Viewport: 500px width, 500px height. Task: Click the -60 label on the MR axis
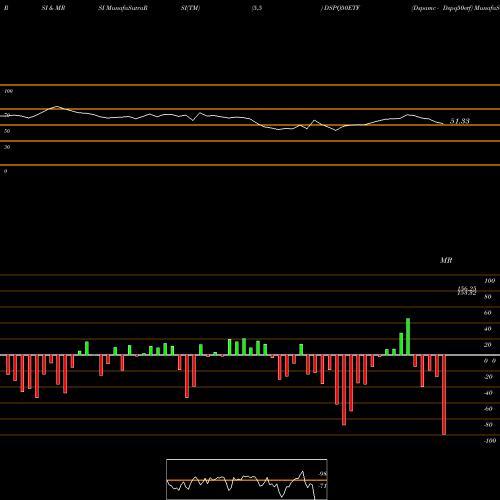point(488,409)
